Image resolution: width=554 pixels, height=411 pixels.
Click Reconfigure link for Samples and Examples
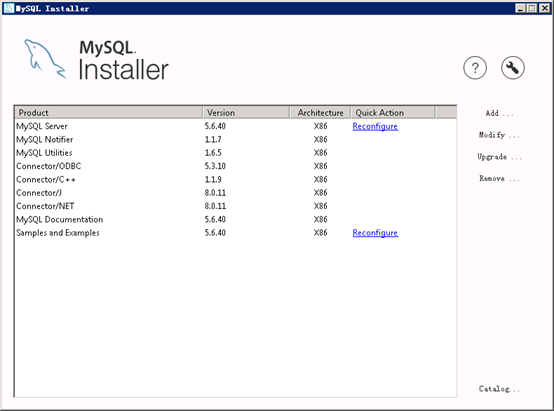tap(375, 233)
